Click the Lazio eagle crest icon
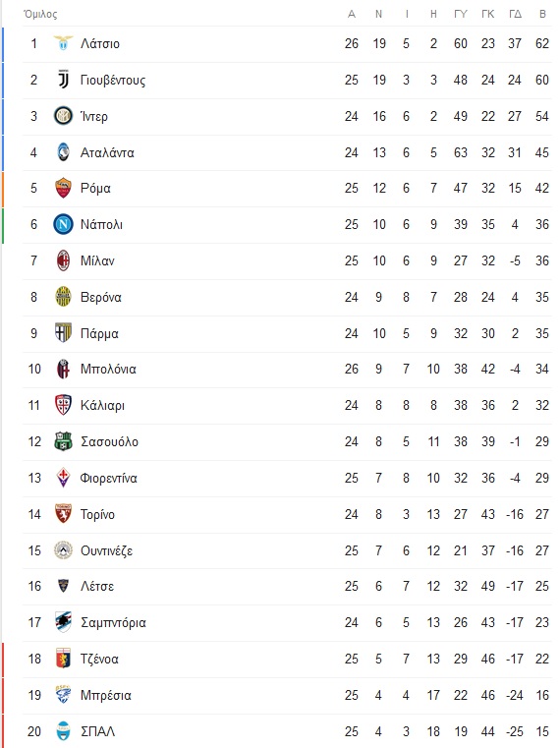Viewport: 560px width, 748px height. coord(63,43)
